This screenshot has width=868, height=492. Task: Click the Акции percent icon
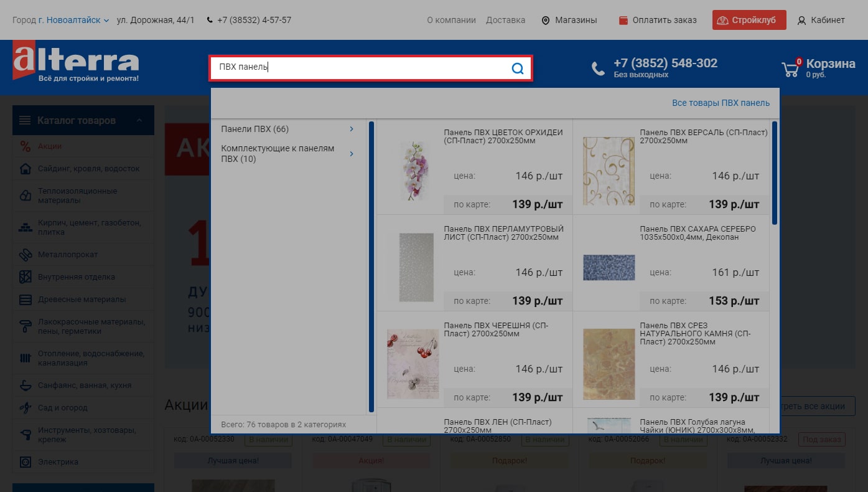coord(25,146)
